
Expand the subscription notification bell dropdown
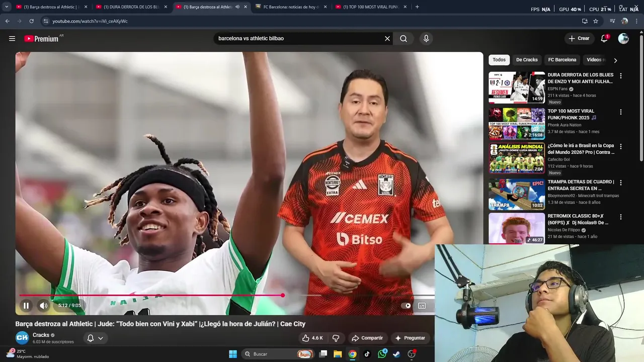(95, 338)
